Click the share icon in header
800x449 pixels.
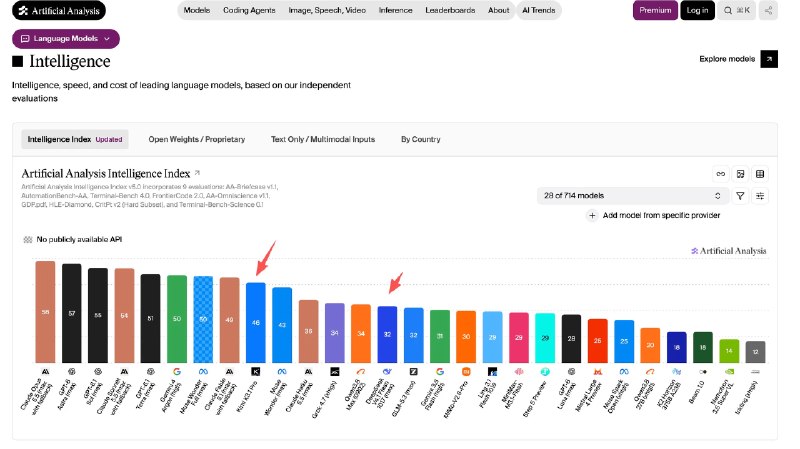768,10
